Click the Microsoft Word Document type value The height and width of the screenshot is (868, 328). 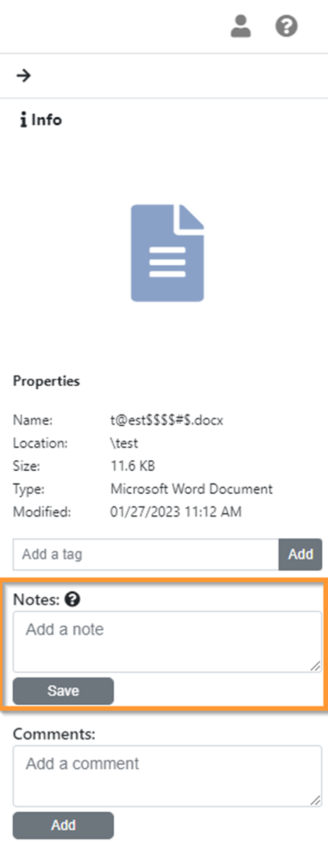point(192,489)
